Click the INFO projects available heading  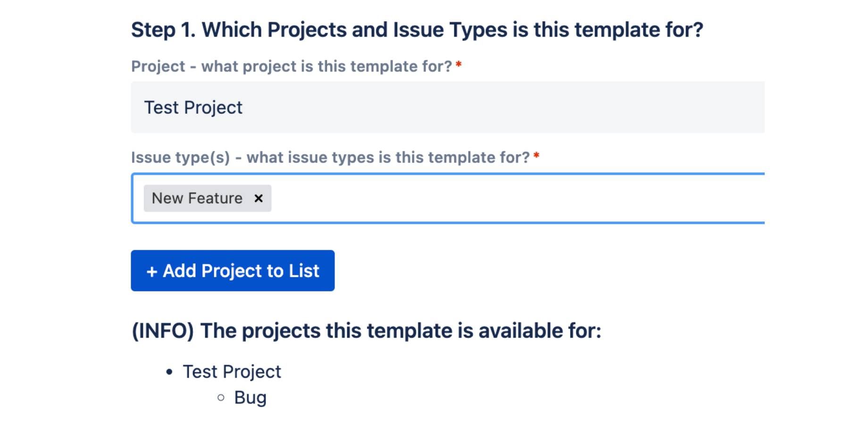(x=367, y=331)
